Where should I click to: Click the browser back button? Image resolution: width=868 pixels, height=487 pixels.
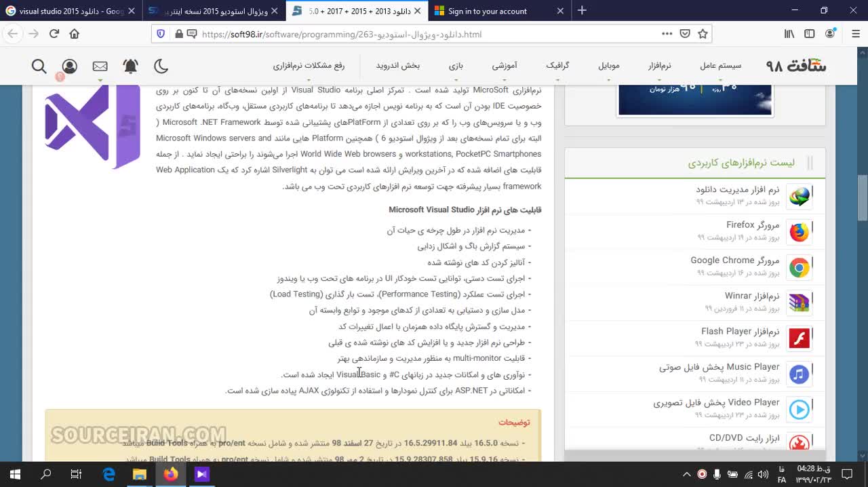click(12, 33)
